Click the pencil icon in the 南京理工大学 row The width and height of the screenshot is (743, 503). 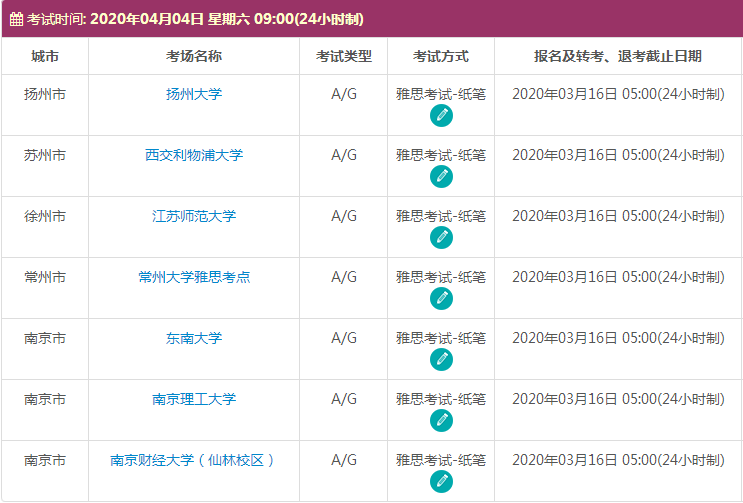point(441,421)
